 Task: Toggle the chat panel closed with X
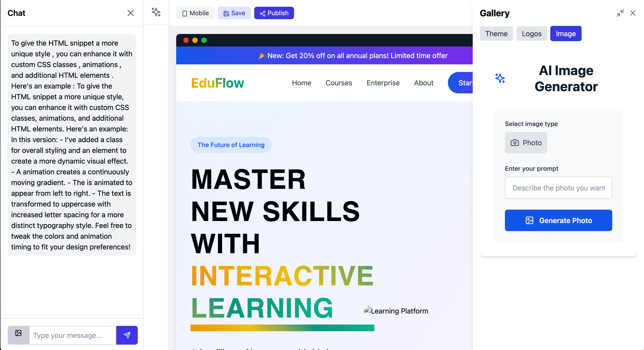point(131,13)
